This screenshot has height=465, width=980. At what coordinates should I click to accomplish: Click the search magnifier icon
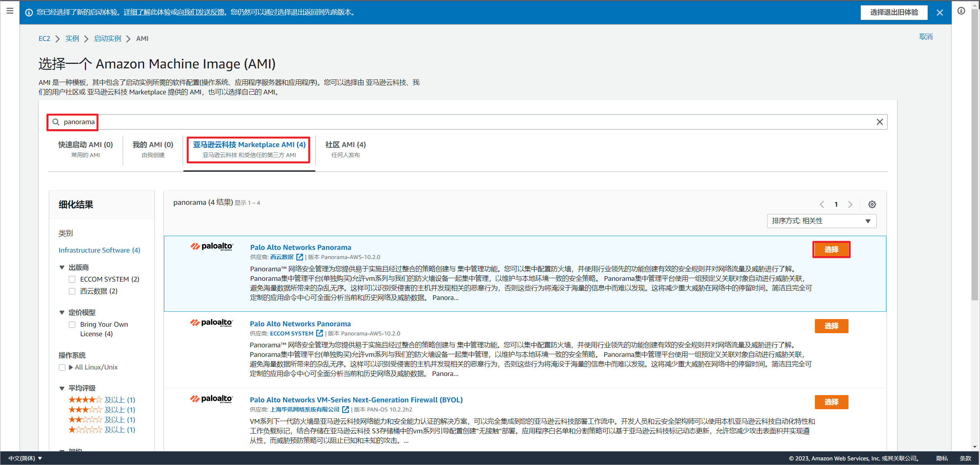[x=56, y=122]
